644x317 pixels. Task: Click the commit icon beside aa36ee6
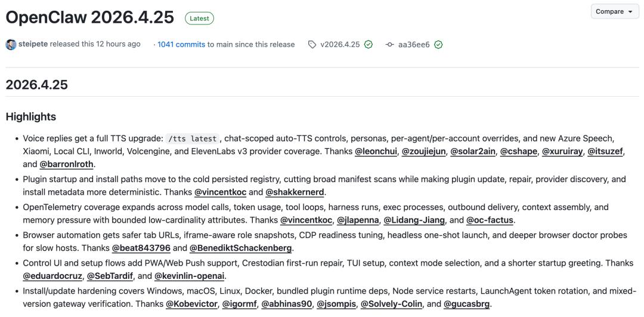[390, 45]
